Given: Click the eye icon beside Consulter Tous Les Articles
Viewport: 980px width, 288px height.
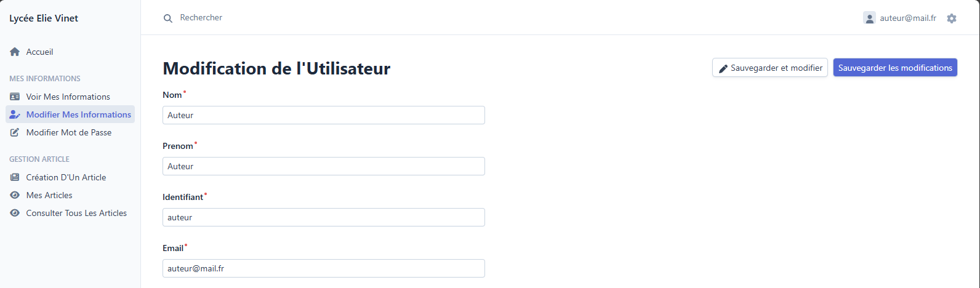Looking at the screenshot, I should (x=15, y=213).
